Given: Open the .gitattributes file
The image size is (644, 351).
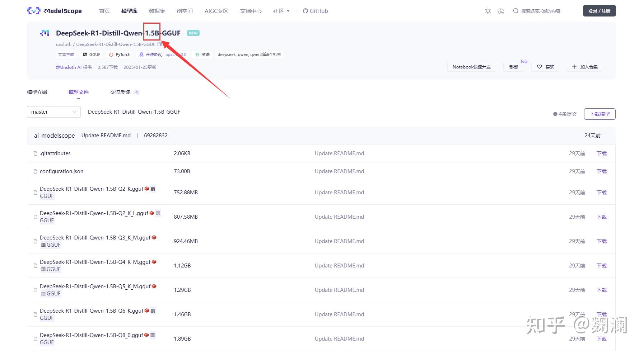Looking at the screenshot, I should pos(55,153).
